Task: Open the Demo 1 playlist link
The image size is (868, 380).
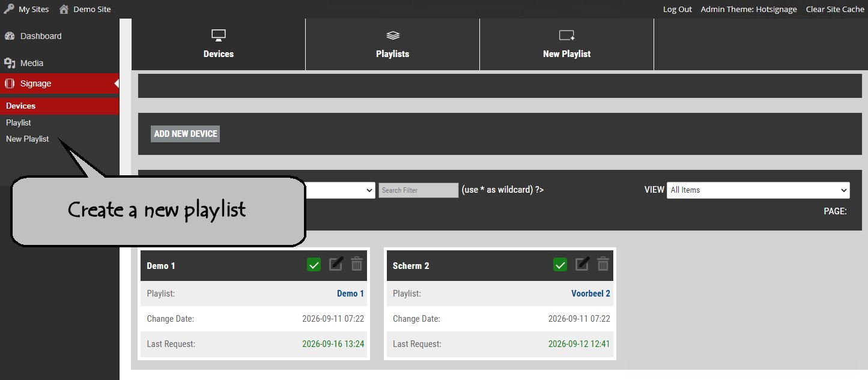Action: [351, 294]
